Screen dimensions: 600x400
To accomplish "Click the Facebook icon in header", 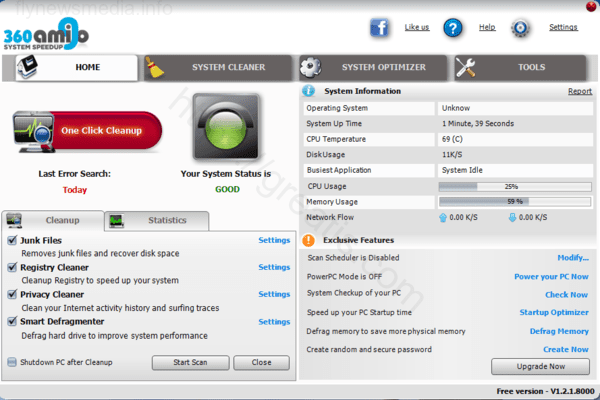I will click(380, 27).
